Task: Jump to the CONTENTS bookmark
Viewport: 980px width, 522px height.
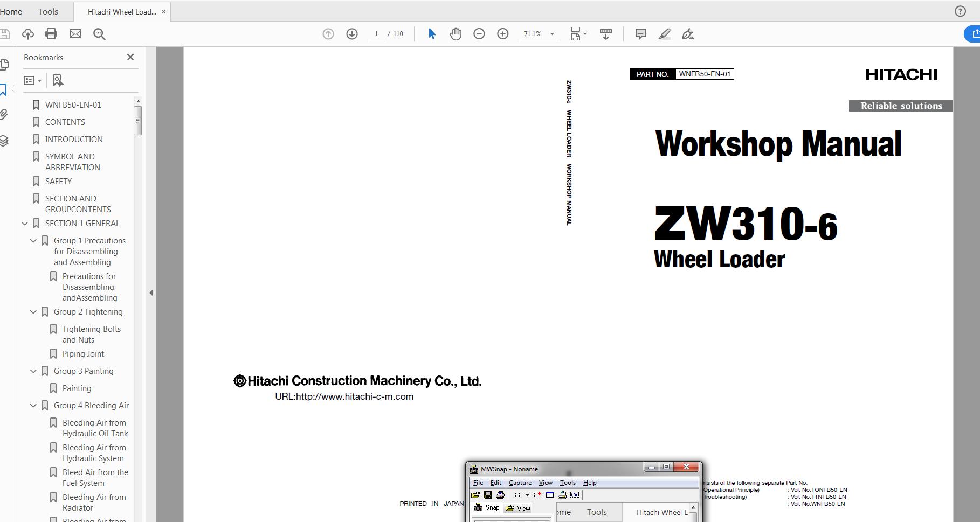Action: (x=66, y=122)
